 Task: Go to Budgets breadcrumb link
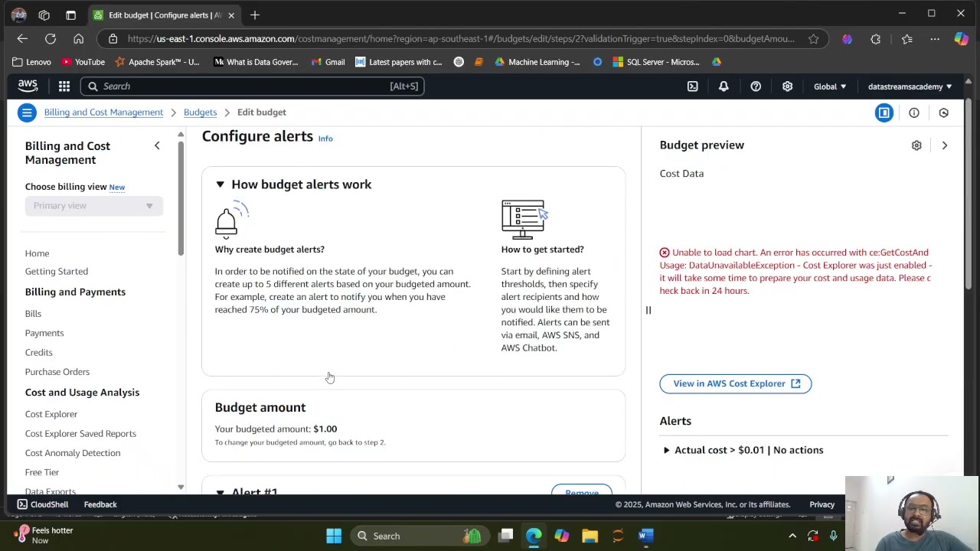click(200, 112)
